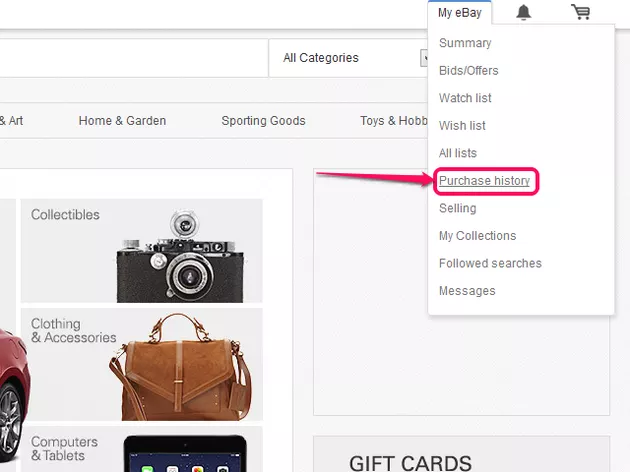Open the notifications bell icon
Screen dimensions: 630x472
tap(523, 12)
